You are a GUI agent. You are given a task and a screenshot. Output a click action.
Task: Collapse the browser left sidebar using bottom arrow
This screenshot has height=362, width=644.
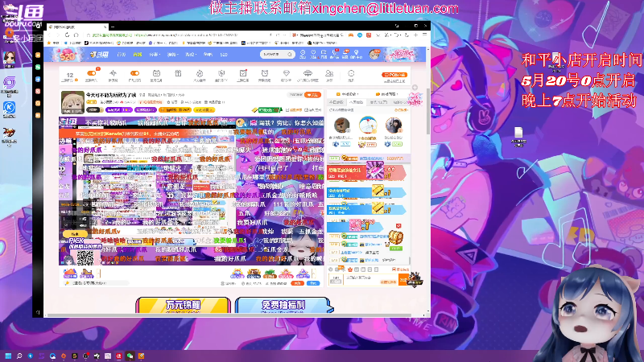[x=38, y=312]
